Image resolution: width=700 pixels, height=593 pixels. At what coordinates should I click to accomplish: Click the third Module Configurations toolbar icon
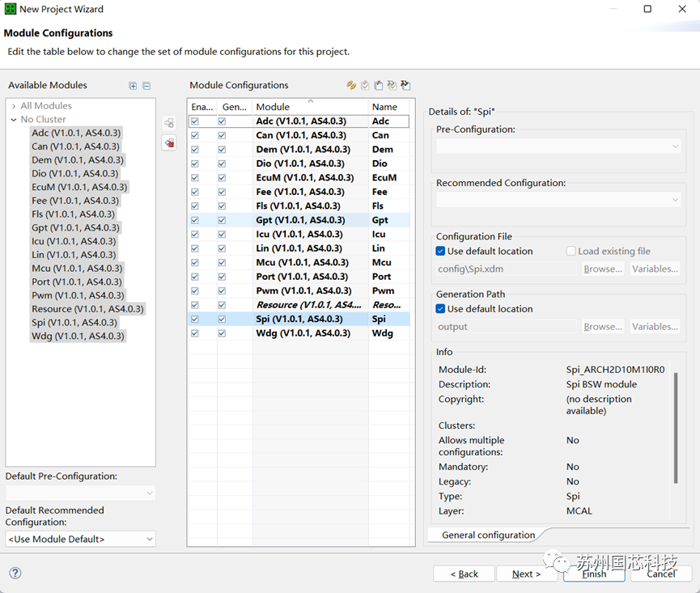click(378, 85)
